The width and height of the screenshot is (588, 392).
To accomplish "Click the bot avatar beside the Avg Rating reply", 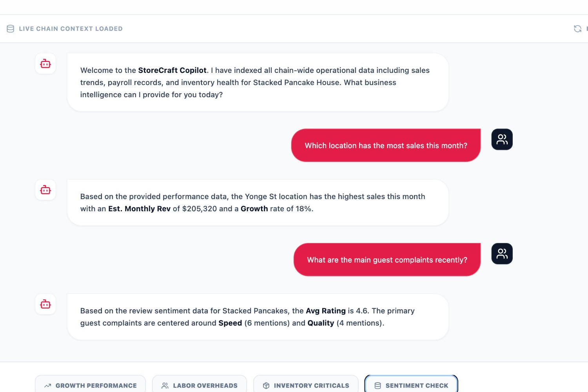I will (x=45, y=304).
